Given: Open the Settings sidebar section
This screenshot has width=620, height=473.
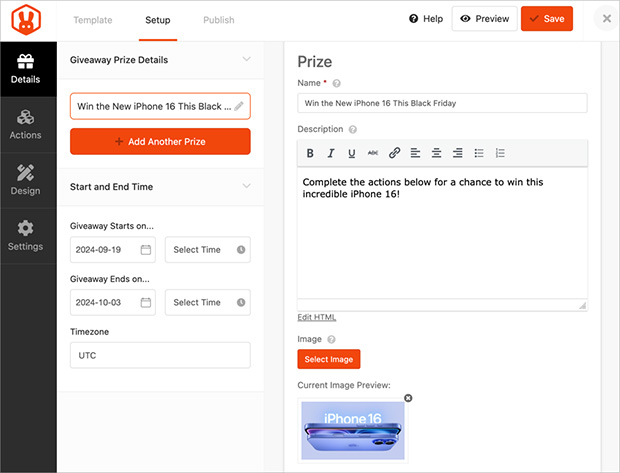Looking at the screenshot, I should click(28, 236).
